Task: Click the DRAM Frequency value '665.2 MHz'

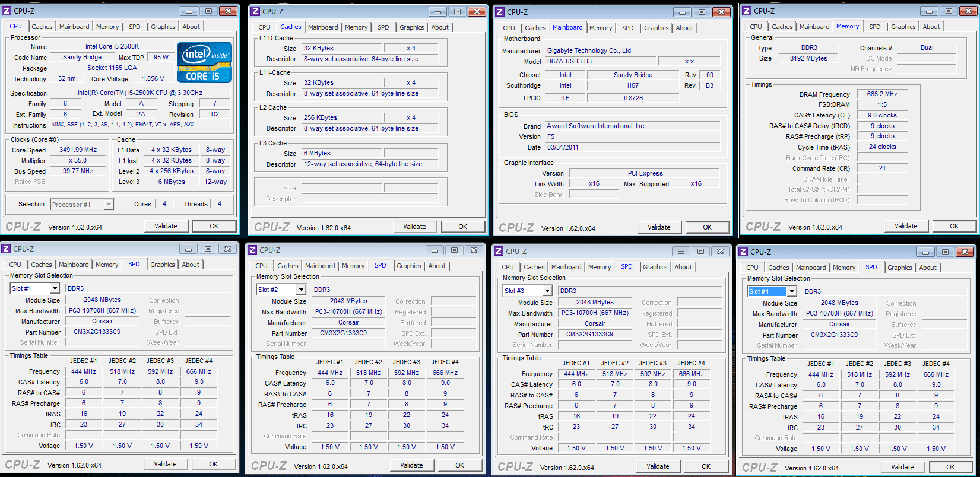Action: coord(882,94)
